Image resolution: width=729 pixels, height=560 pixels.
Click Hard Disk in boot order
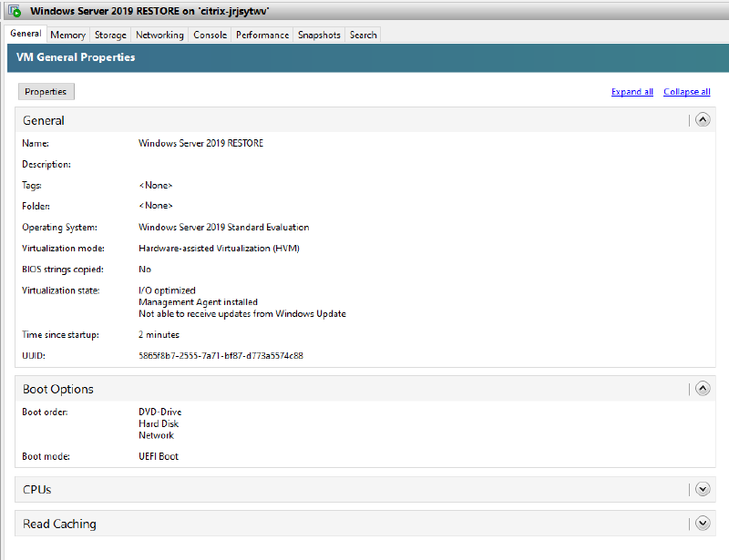pos(159,423)
